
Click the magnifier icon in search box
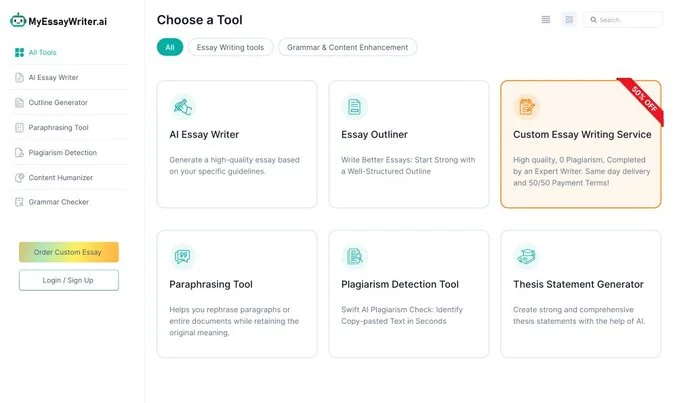(x=593, y=20)
